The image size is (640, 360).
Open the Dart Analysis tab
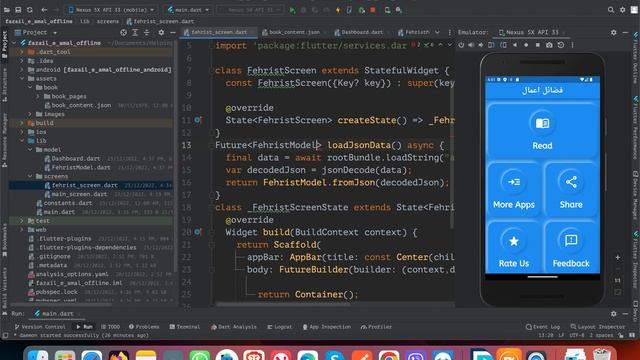[234, 327]
